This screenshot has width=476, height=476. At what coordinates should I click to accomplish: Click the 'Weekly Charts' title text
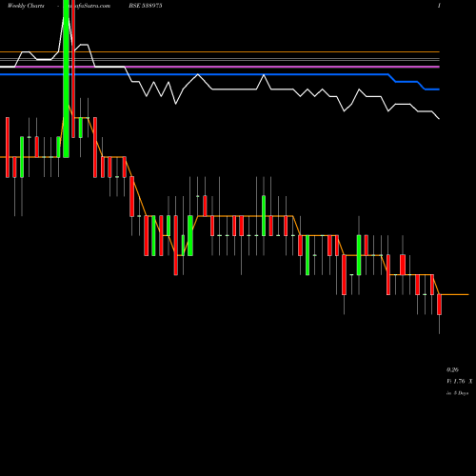tap(26, 6)
